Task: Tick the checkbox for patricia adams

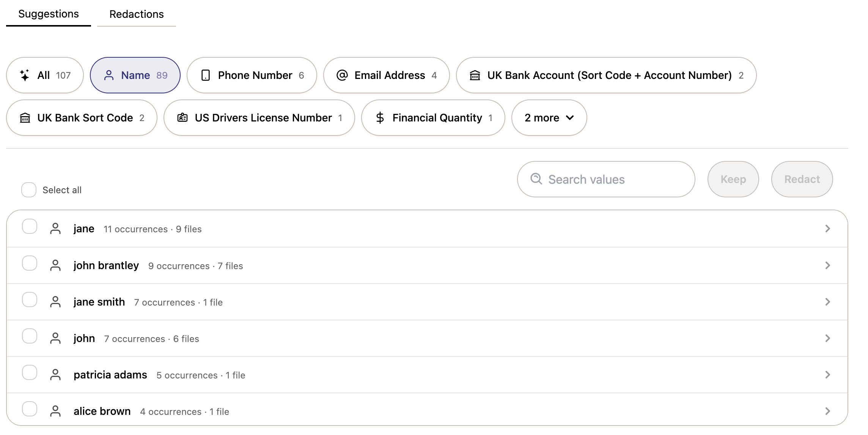Action: tap(30, 372)
